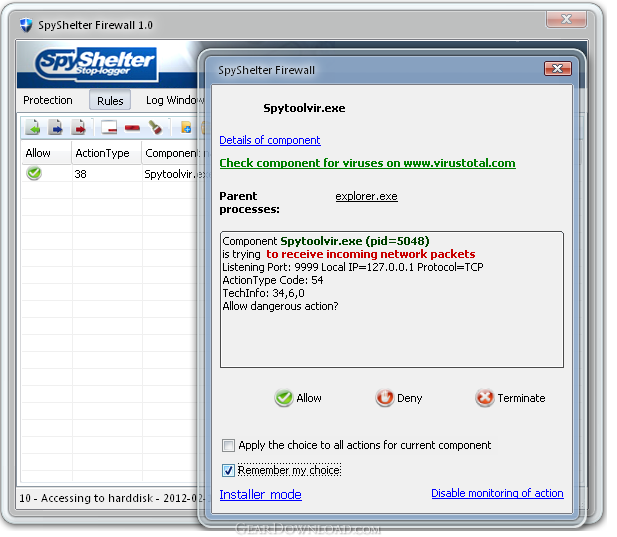Click the red-arrow document icon in Rules toolbar
617x537 pixels.
(x=79, y=128)
